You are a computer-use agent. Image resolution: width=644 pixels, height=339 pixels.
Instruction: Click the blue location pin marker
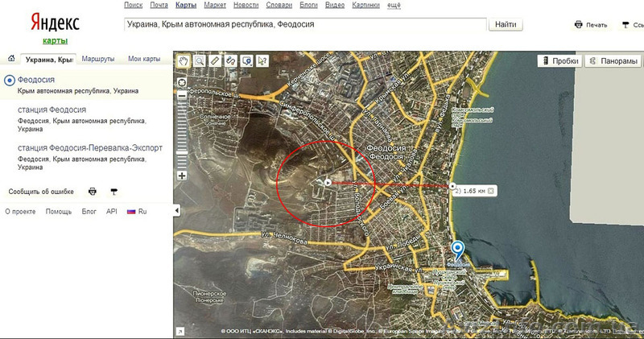[x=458, y=250]
